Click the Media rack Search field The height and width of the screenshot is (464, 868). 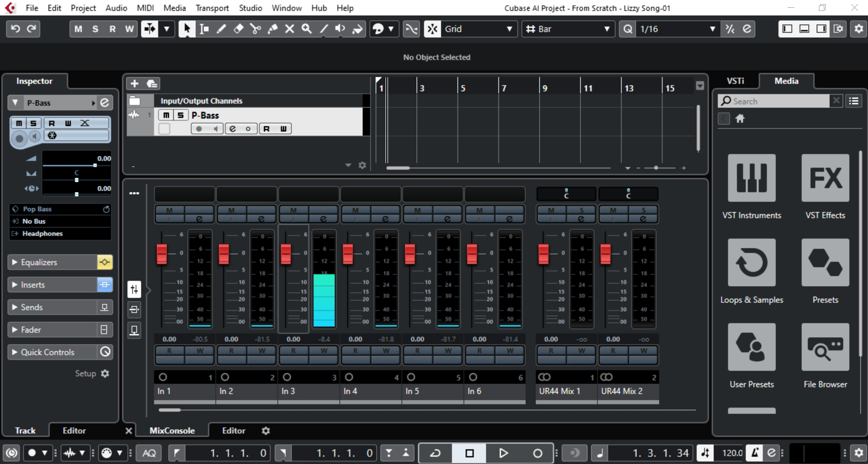point(774,101)
